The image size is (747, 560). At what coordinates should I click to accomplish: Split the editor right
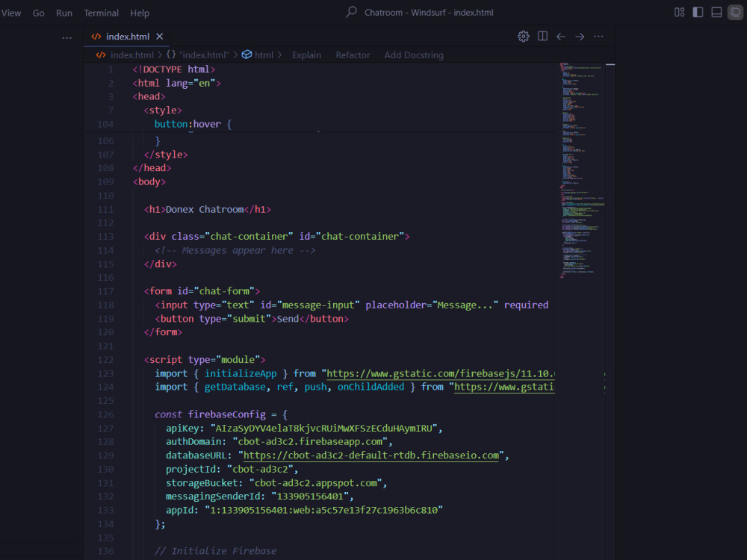click(x=542, y=36)
